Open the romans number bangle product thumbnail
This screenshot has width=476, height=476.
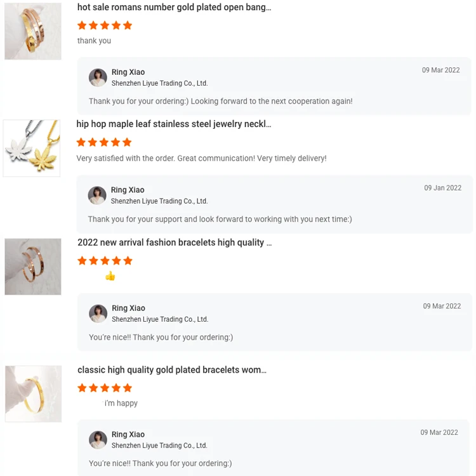click(x=33, y=31)
